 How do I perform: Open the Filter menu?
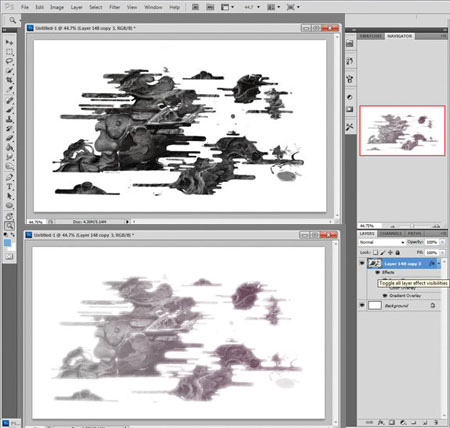coord(114,7)
